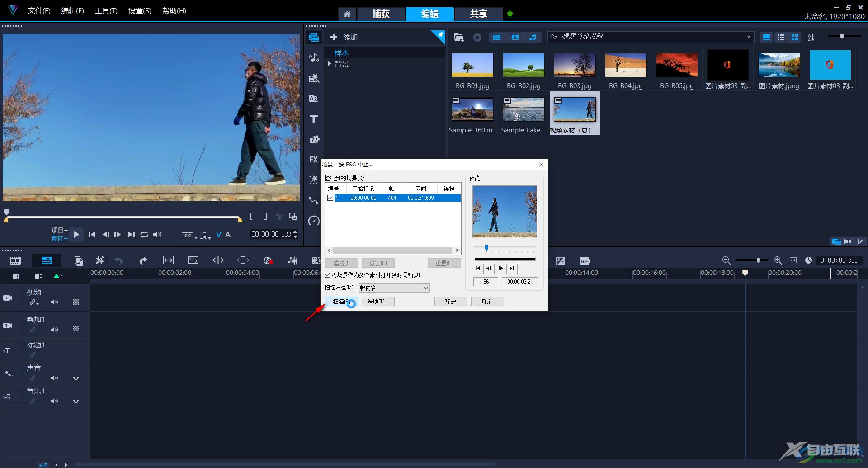Open the 视频 track ripple link dropdown
Image resolution: width=868 pixels, height=468 pixels.
tap(34, 302)
